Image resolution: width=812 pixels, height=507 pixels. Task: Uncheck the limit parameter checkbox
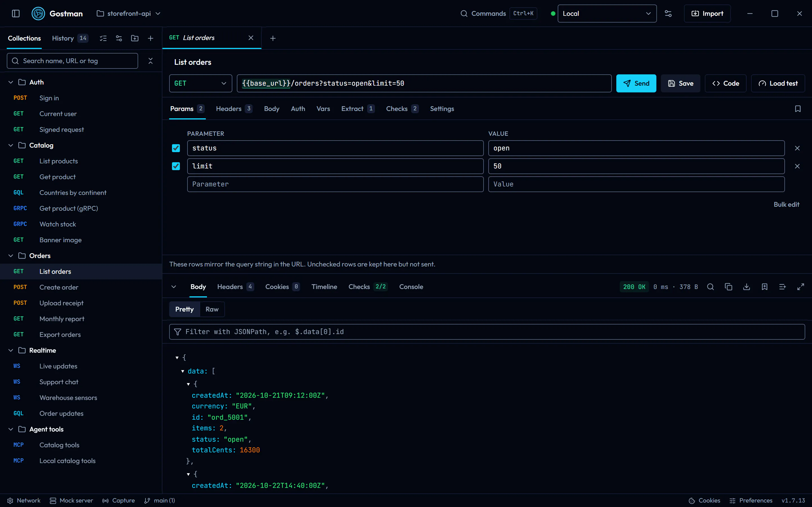coord(176,166)
